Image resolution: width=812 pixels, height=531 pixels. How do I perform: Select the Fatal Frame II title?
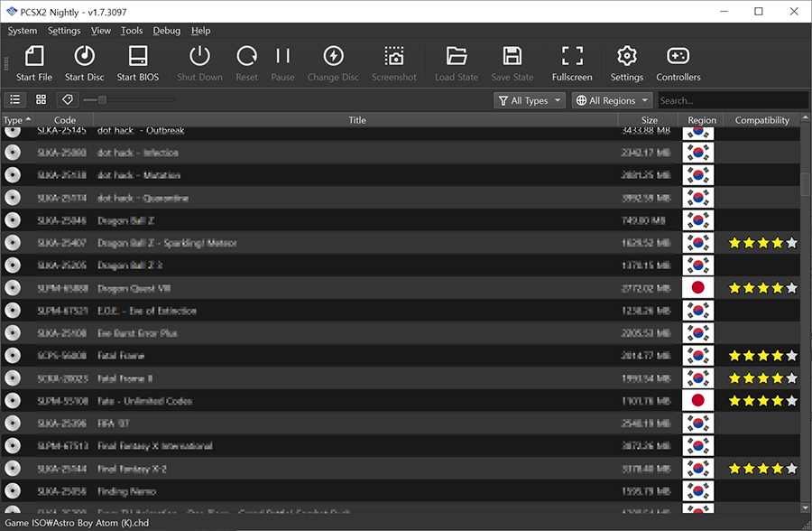click(x=125, y=378)
